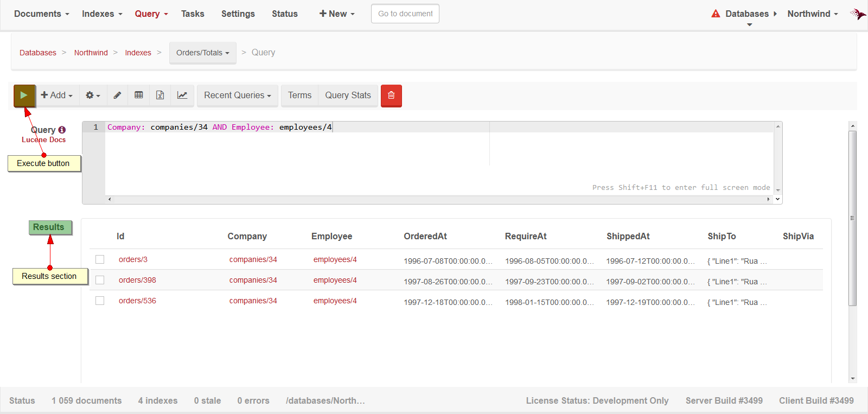Click the ShippedAt column header
This screenshot has height=414, width=868.
628,236
